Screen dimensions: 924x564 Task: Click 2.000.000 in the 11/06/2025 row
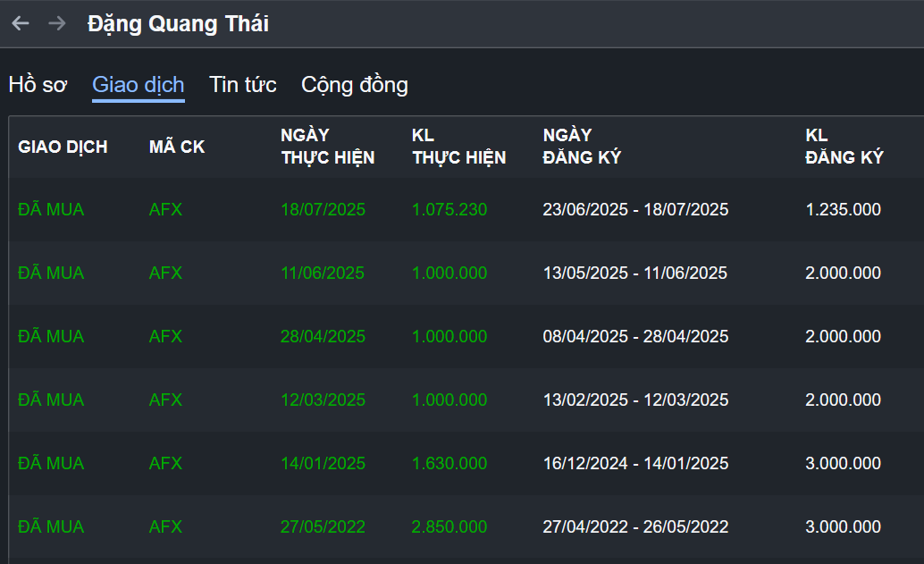(x=844, y=273)
